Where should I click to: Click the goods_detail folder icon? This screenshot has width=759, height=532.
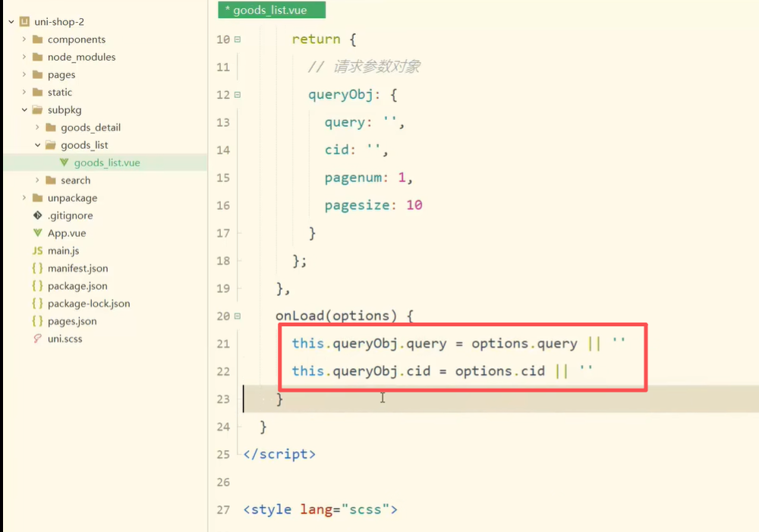pyautogui.click(x=50, y=127)
